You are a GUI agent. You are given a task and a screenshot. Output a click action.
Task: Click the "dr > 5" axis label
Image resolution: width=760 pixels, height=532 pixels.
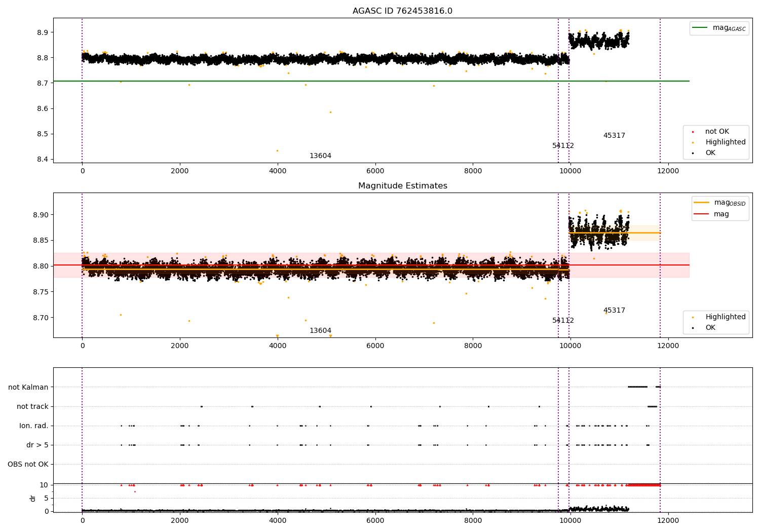[x=37, y=445]
